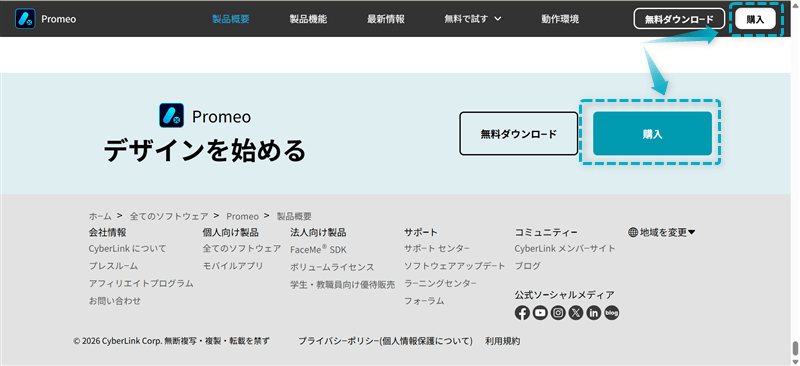
Task: Click the large Promeo icon above デザインを始める
Action: click(171, 115)
